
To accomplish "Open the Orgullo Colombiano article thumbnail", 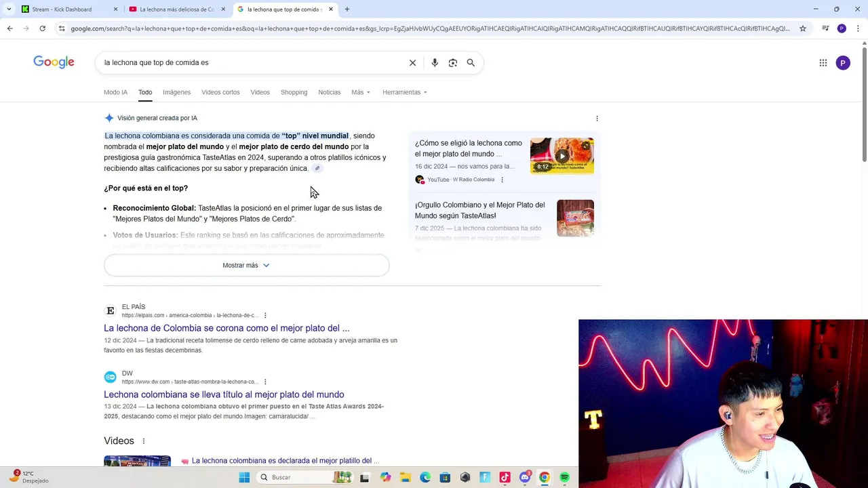I will point(575,218).
